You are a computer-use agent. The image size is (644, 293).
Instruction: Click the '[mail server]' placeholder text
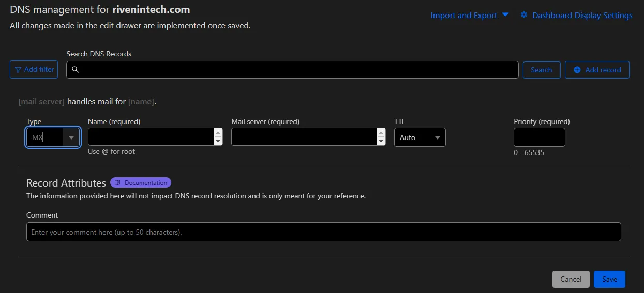pyautogui.click(x=41, y=102)
